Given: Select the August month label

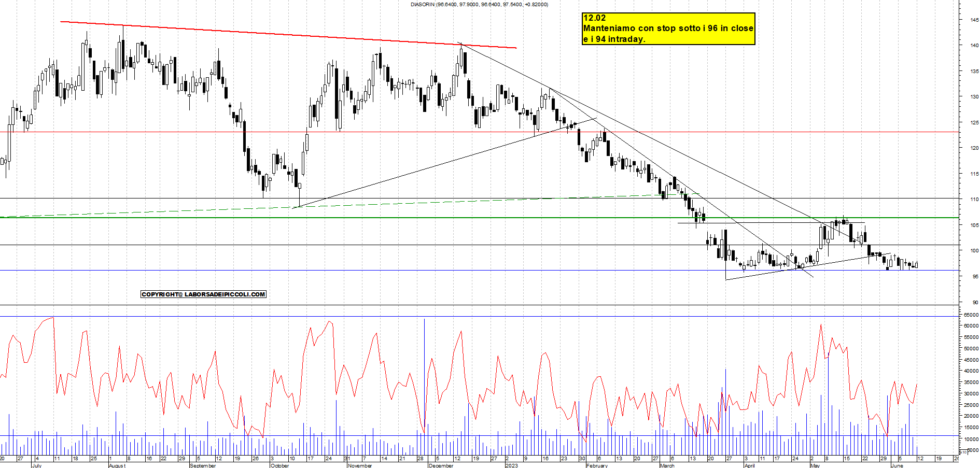Looking at the screenshot, I should 117,465.
